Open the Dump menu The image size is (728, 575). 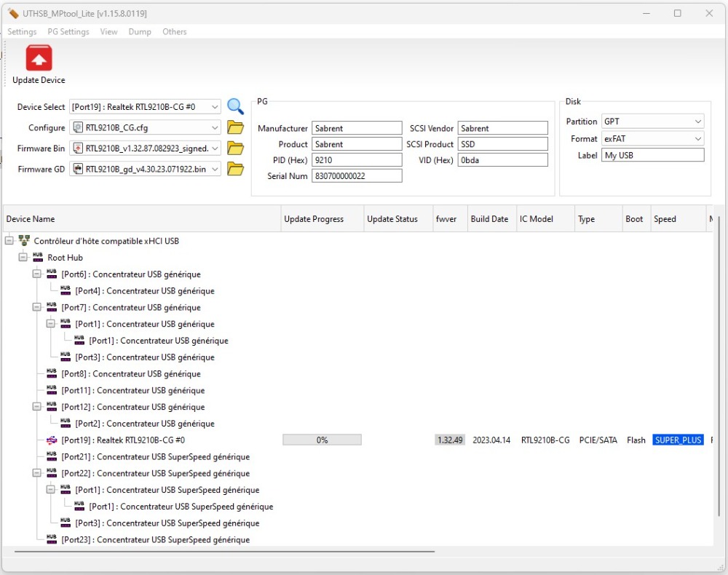(140, 32)
